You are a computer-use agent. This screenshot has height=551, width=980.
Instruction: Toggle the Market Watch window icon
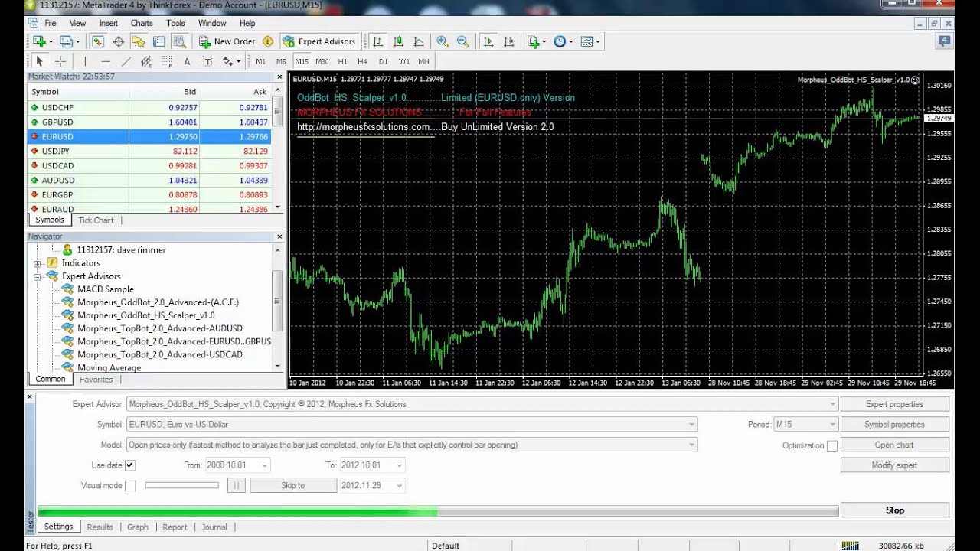[x=99, y=41]
